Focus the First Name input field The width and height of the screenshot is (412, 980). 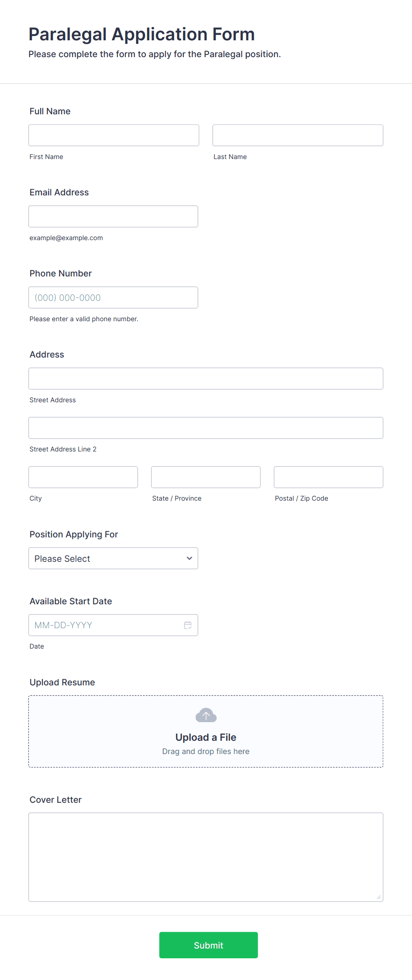click(x=114, y=135)
